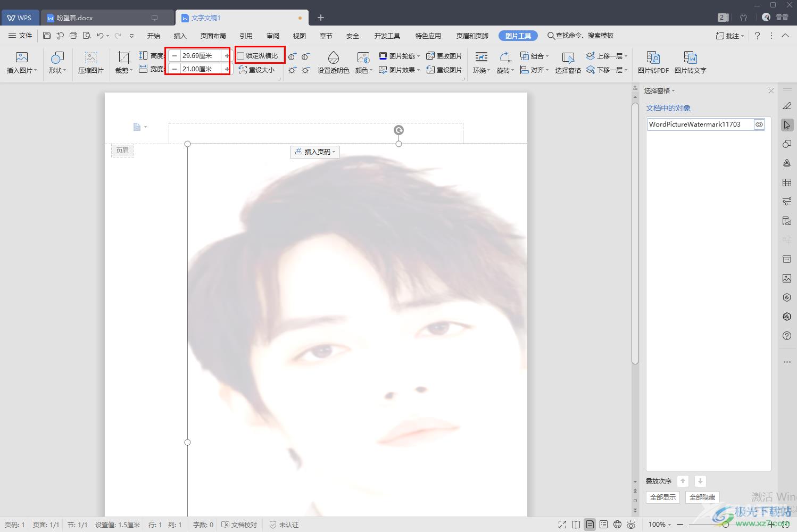This screenshot has height=532, width=797.
Task: Toggle visibility eye of WordPictureWatermark11703
Action: pos(759,124)
